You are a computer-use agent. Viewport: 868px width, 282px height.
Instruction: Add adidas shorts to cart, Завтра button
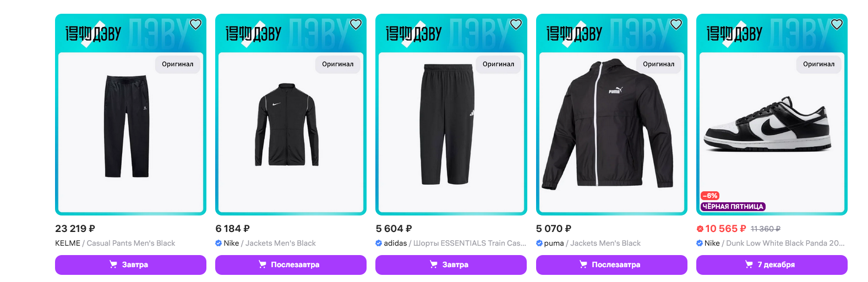[451, 264]
